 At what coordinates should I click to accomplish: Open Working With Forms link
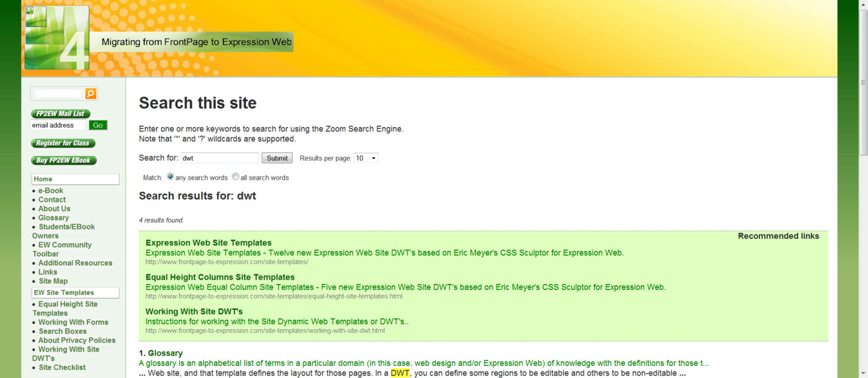point(74,322)
